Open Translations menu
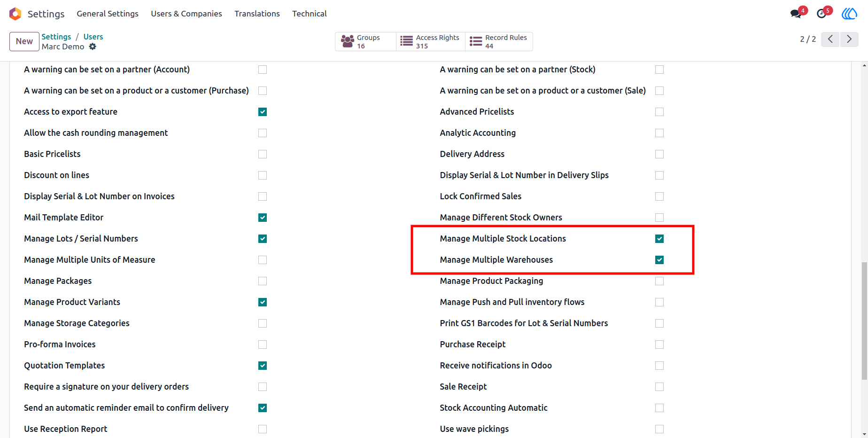 tap(257, 14)
